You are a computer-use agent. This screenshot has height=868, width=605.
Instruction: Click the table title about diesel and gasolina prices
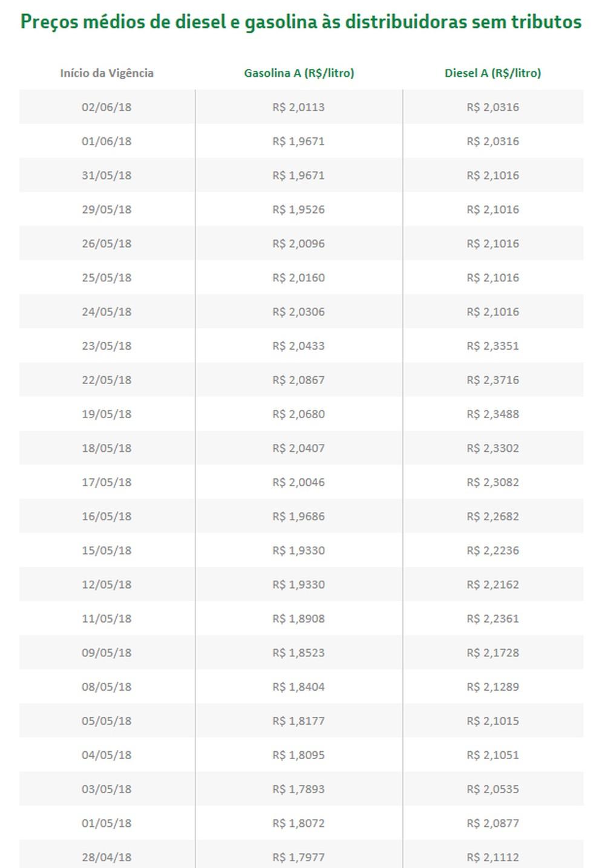click(301, 22)
